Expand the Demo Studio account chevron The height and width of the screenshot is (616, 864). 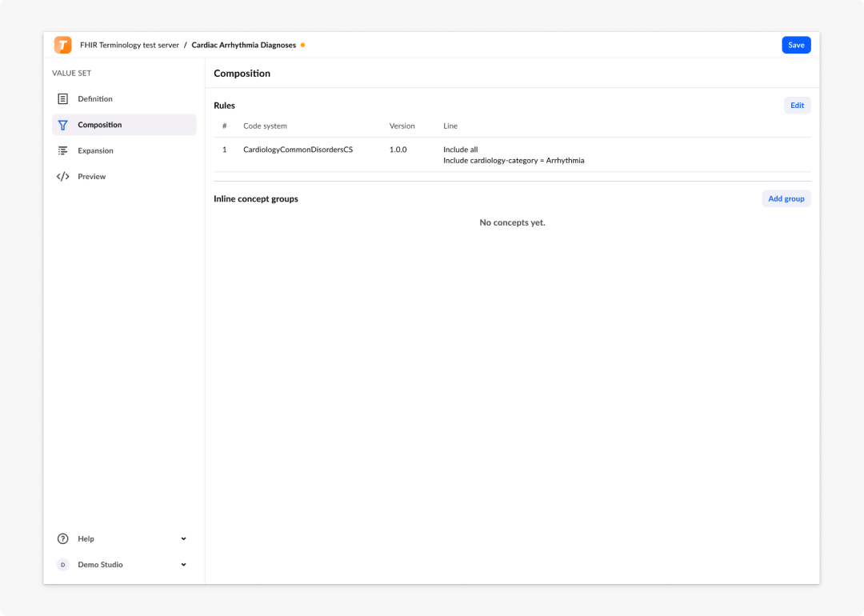[183, 565]
